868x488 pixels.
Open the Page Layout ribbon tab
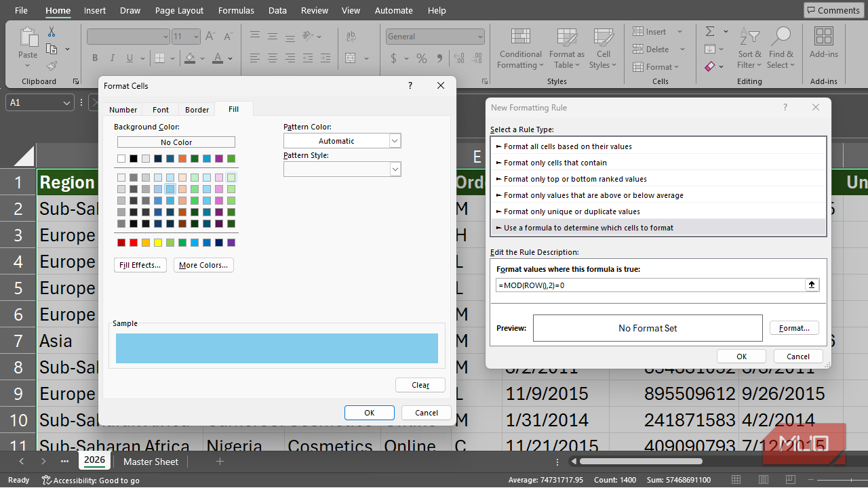179,10
